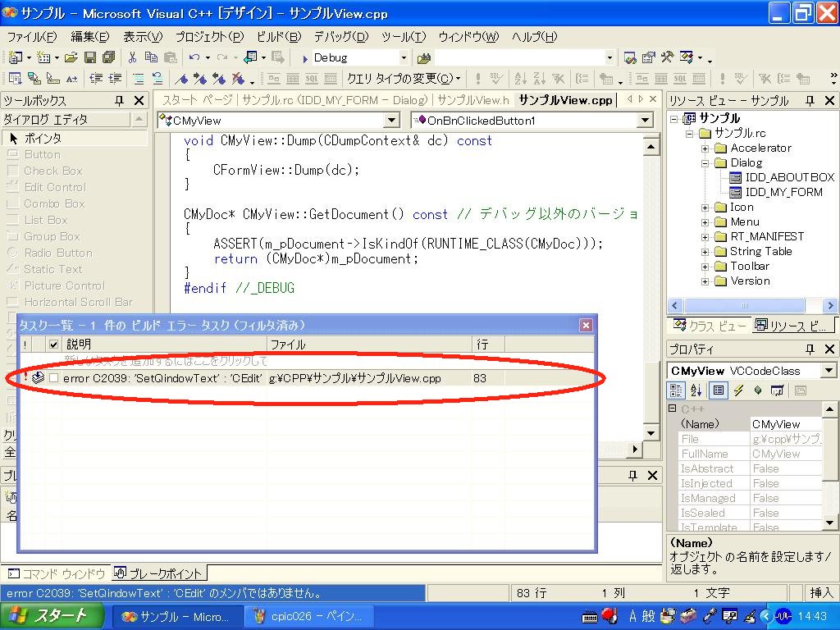Image resolution: width=840 pixels, height=630 pixels.
Task: Click the Undo arrow icon
Action: point(194,57)
